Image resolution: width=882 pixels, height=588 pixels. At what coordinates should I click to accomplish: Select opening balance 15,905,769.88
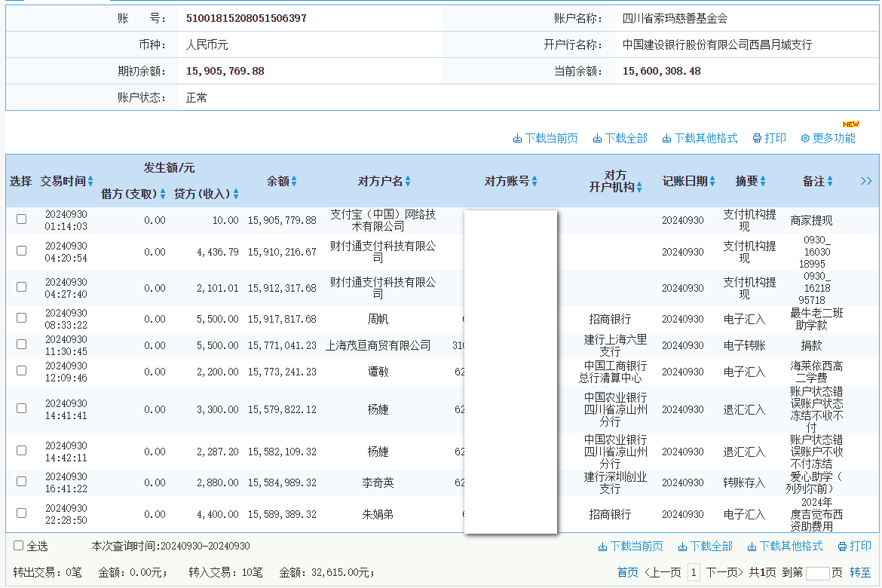click(x=225, y=72)
